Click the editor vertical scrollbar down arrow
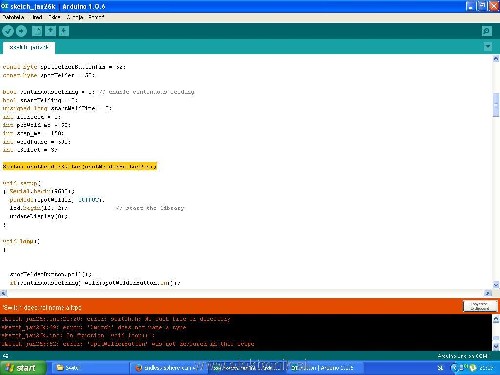The width and height of the screenshot is (500, 375). click(x=496, y=285)
